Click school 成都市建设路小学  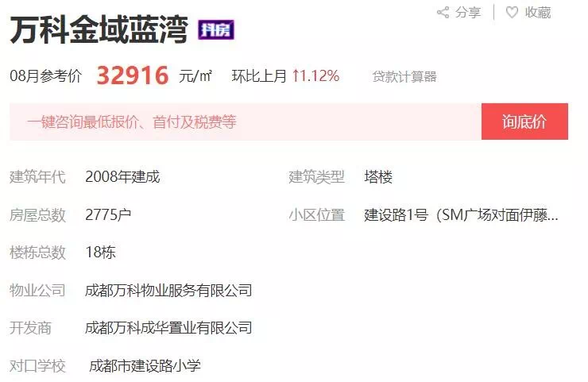pyautogui.click(x=145, y=365)
